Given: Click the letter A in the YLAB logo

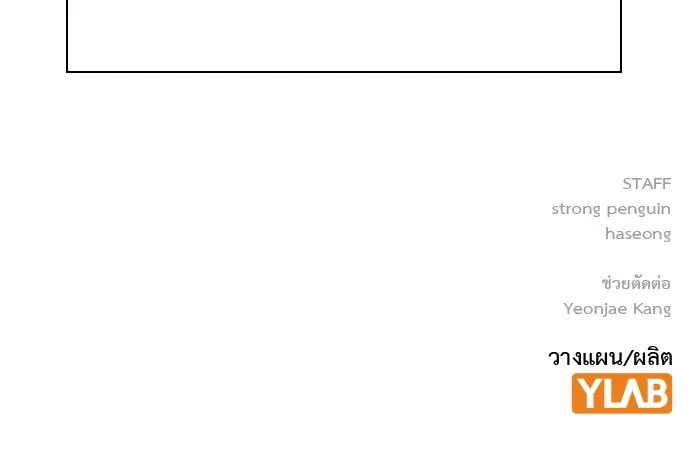Looking at the screenshot, I should [x=630, y=394].
